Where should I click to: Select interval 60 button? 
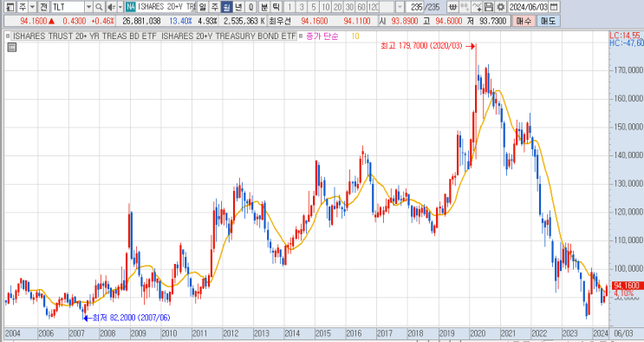coord(361,7)
